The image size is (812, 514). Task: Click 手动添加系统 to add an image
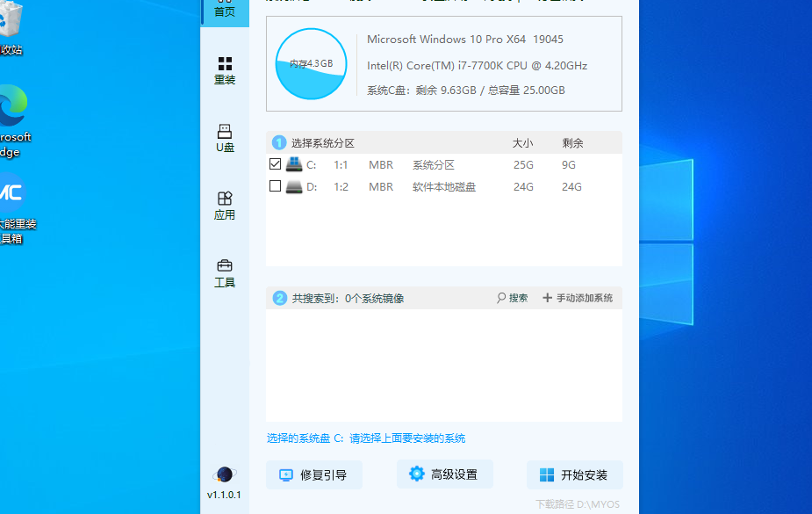[578, 298]
